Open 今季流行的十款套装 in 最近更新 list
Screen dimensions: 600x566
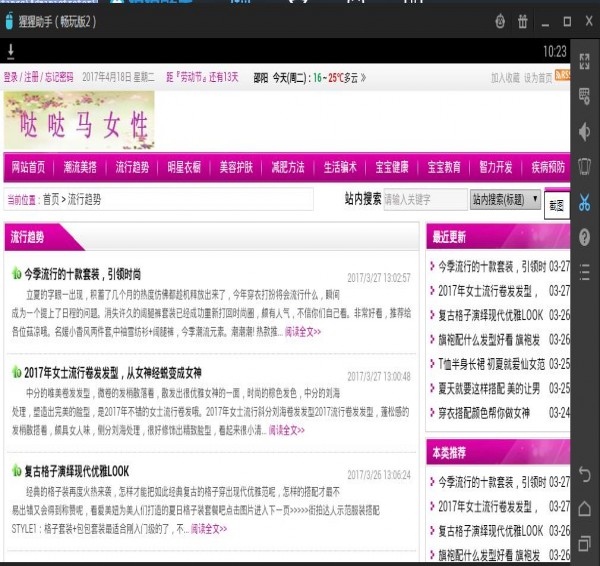[492, 266]
